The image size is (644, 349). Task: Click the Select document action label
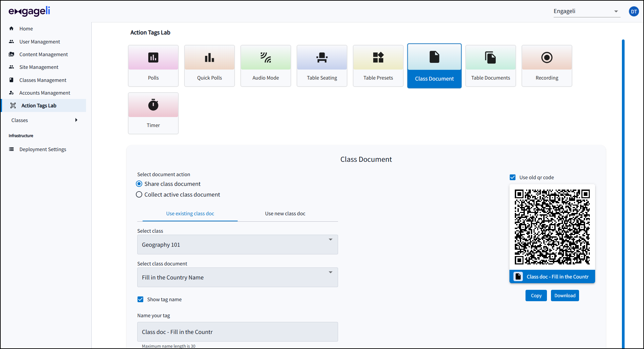(164, 174)
